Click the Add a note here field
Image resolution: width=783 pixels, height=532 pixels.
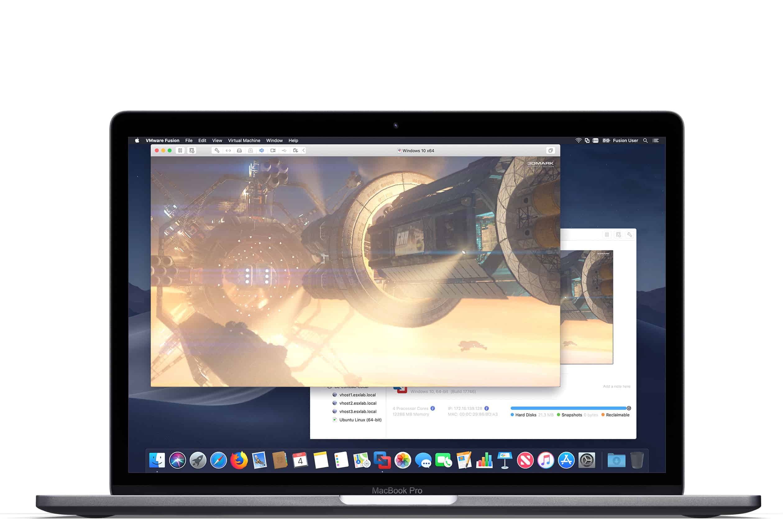coord(616,386)
